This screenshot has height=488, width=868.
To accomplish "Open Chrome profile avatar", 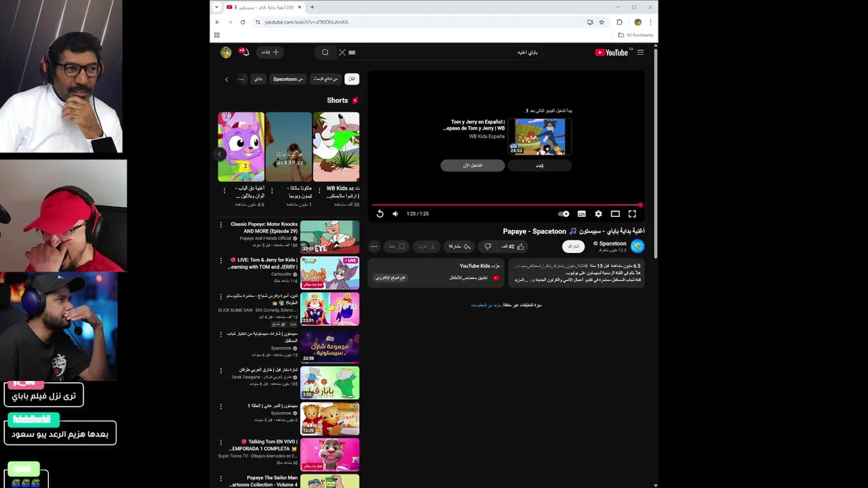I will [x=637, y=22].
